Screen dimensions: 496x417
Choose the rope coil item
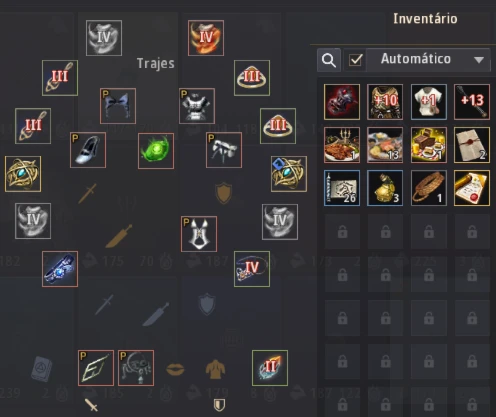(x=428, y=188)
